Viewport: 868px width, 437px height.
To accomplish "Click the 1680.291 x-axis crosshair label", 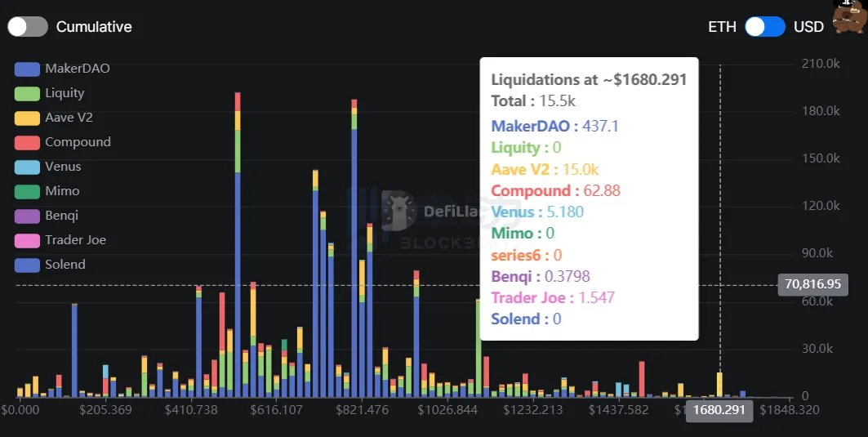I will point(719,411).
